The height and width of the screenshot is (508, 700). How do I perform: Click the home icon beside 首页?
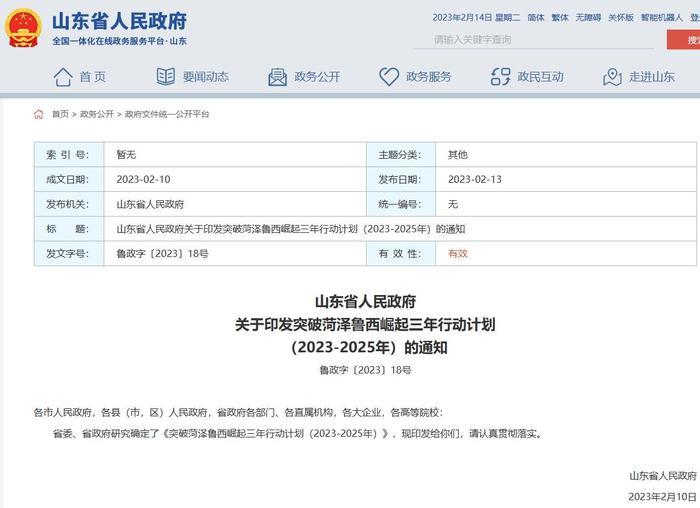(63, 77)
